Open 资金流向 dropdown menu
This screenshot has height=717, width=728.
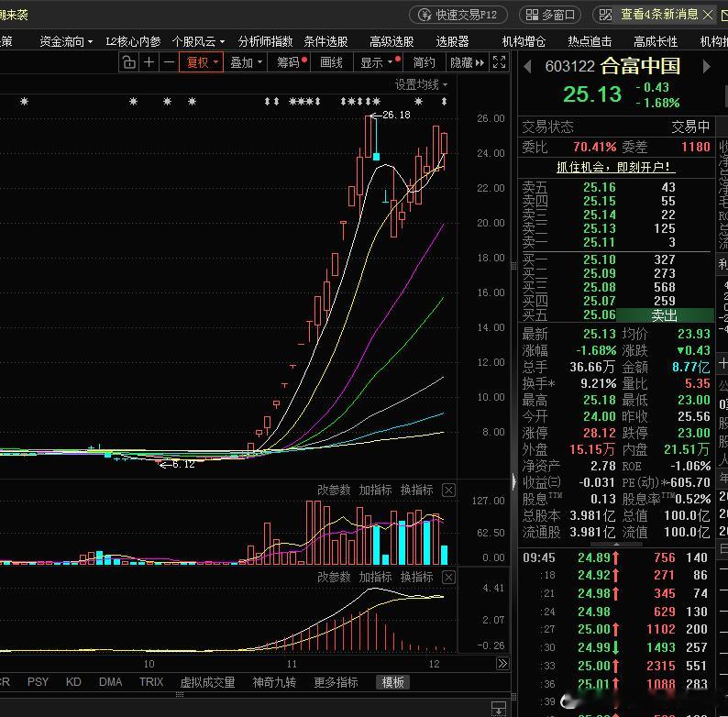click(x=66, y=42)
